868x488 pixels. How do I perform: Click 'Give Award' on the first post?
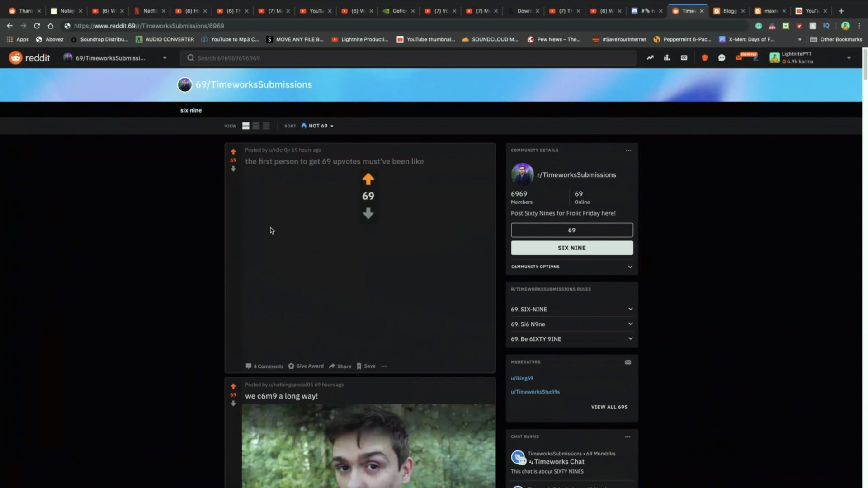[306, 366]
